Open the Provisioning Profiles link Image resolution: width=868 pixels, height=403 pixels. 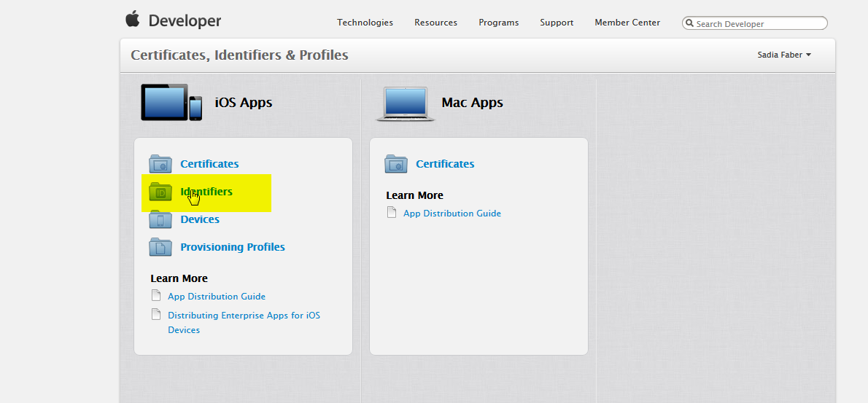[233, 247]
